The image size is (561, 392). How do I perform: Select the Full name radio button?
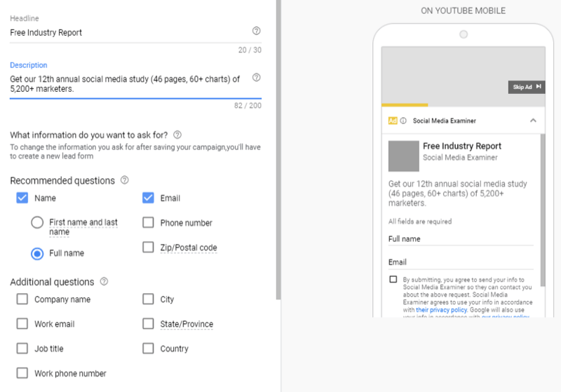pyautogui.click(x=38, y=253)
